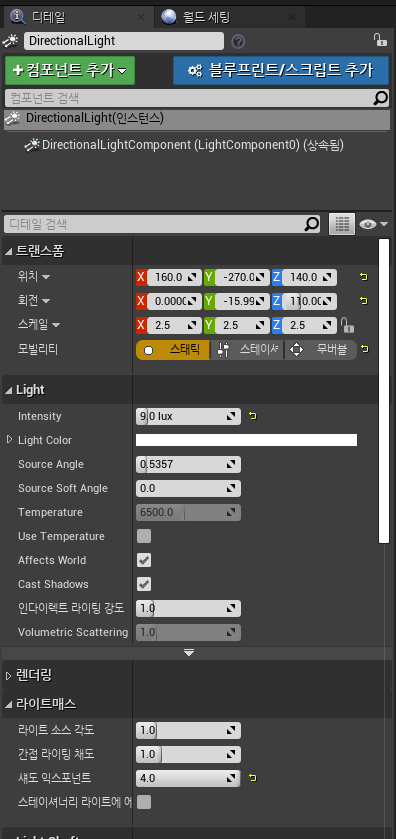Click the 위치 Y value -270.0

pos(242,277)
